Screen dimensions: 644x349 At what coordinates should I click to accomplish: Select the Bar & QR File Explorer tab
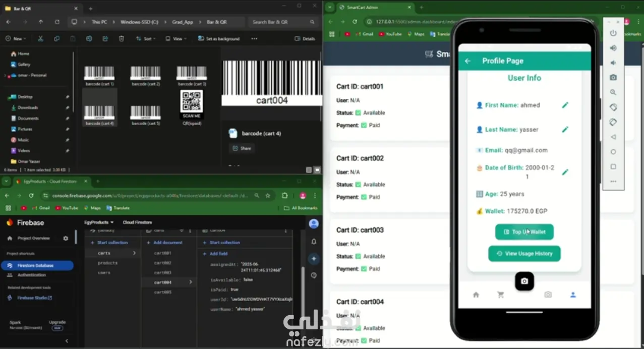pos(42,8)
